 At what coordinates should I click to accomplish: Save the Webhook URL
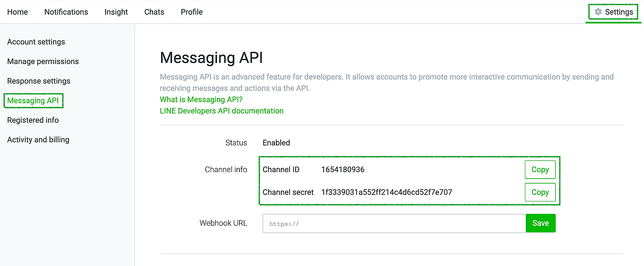541,223
